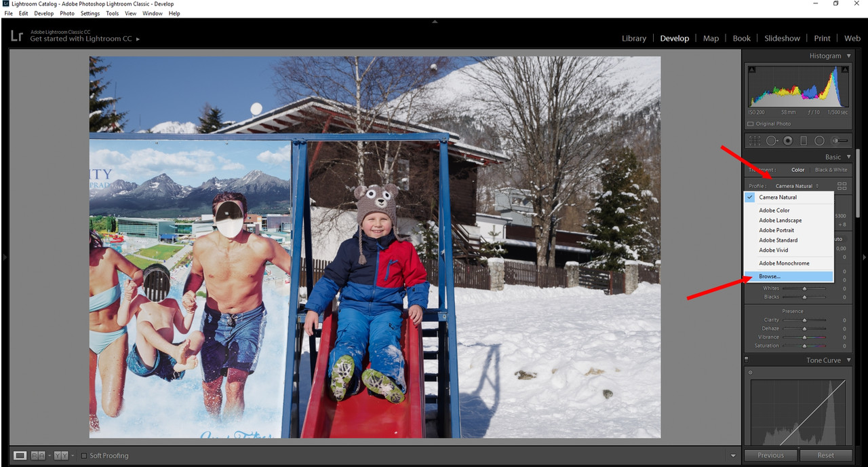Screen dimensions: 868x467
Task: Expand Get started with Lightroom CC arrow
Action: (x=138, y=39)
